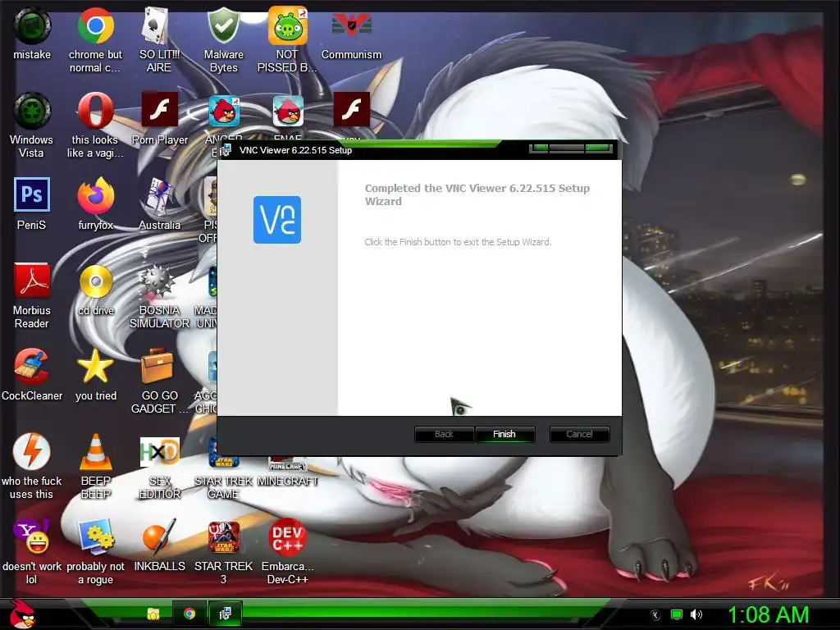Click the 1:08 AM taskbar clock
840x630 pixels.
pyautogui.click(x=768, y=614)
